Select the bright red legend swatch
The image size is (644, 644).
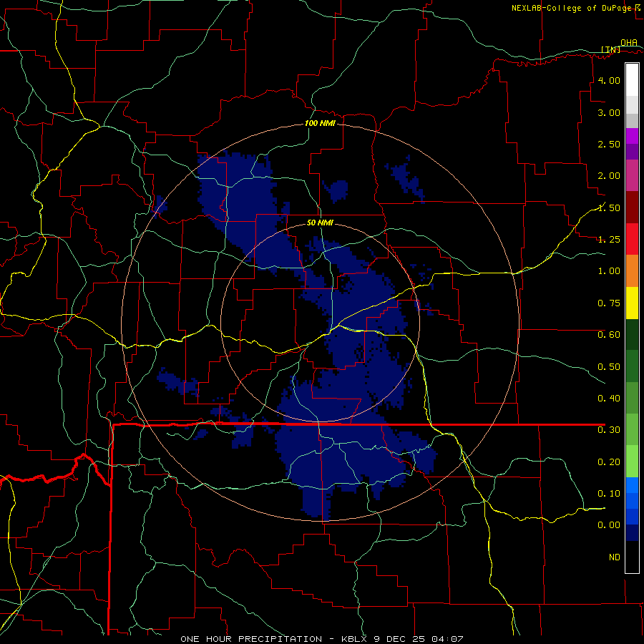(x=632, y=239)
